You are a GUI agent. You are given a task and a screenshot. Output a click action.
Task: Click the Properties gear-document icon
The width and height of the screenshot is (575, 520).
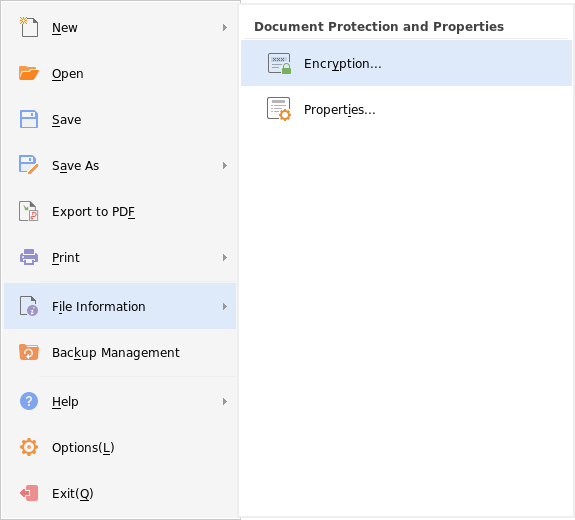click(x=279, y=109)
